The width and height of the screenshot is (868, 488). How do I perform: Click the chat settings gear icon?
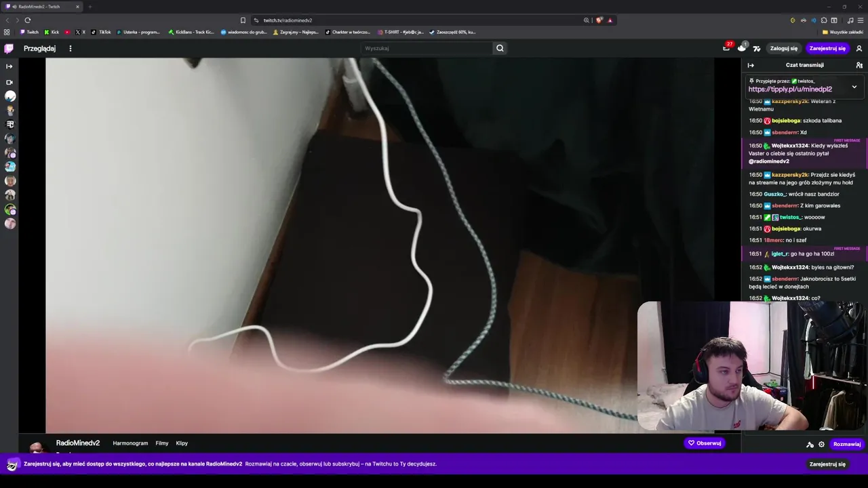(821, 445)
